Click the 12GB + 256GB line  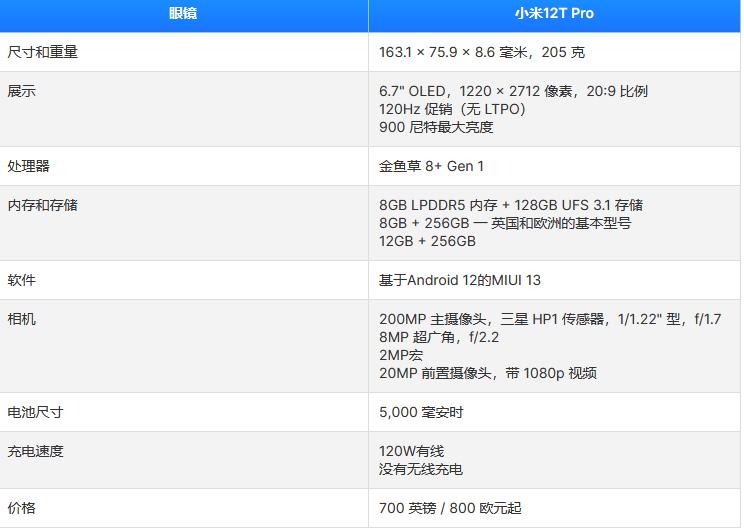(427, 241)
